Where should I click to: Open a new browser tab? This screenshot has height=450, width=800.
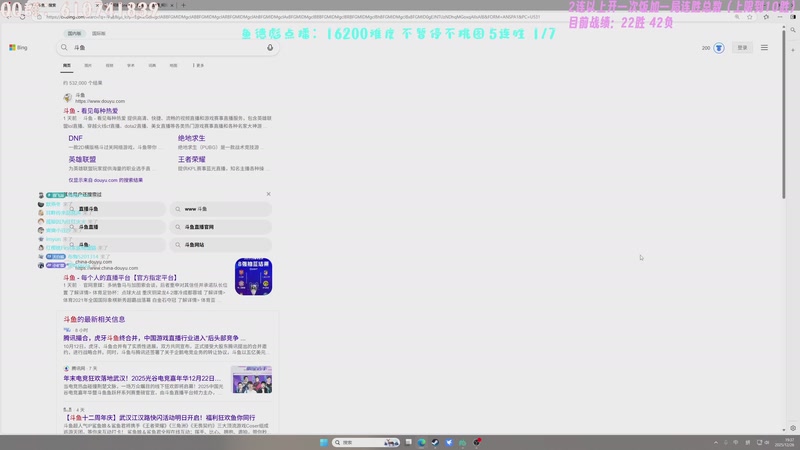coord(183,5)
